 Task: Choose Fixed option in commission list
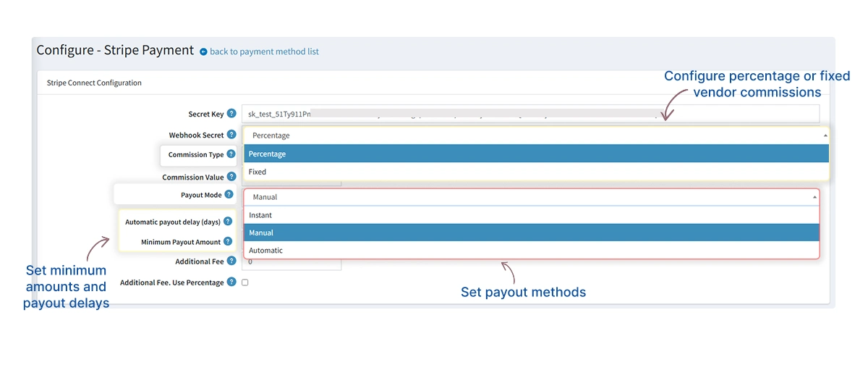[x=536, y=172]
